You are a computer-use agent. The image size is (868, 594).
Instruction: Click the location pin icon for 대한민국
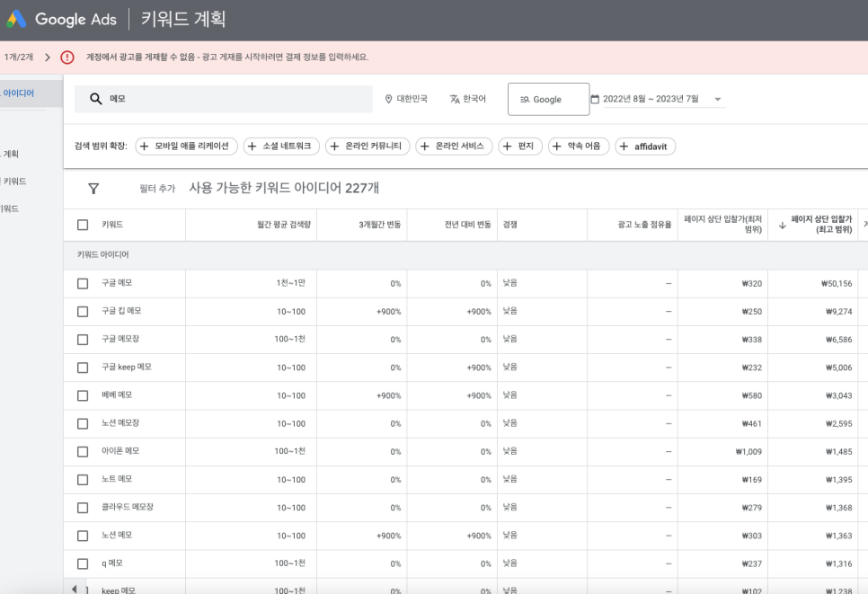pyautogui.click(x=388, y=99)
